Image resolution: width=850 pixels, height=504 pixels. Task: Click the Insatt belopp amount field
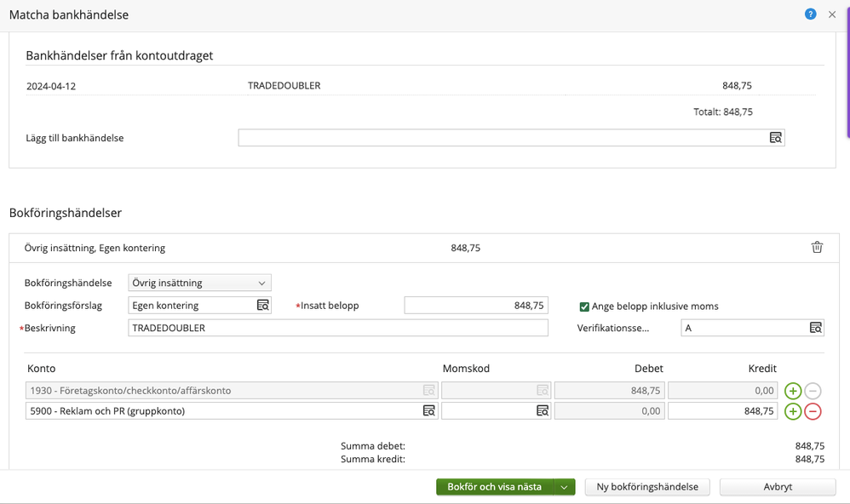tap(475, 306)
